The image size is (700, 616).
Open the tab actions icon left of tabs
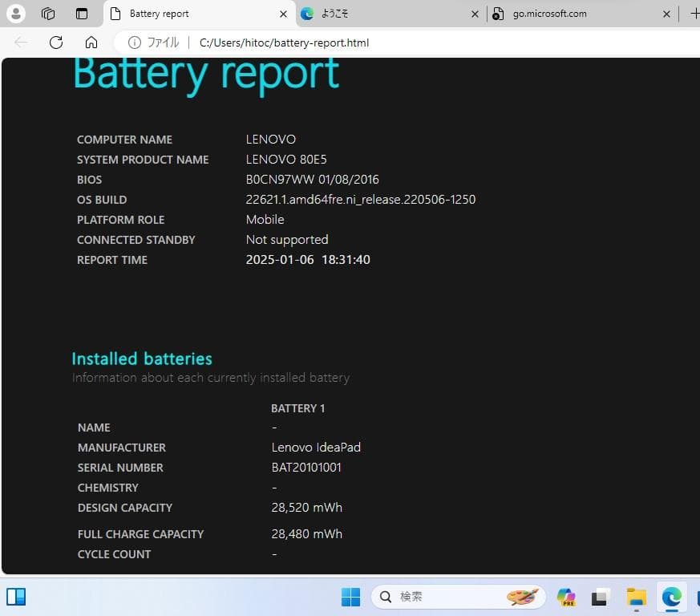pos(81,14)
